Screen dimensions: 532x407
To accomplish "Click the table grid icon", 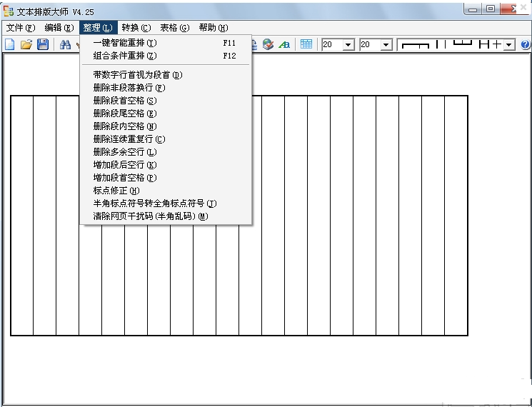I will pos(306,44).
